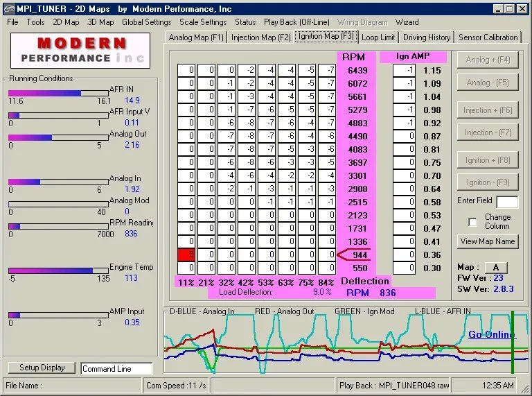The height and width of the screenshot is (396, 532).
Task: Click the Setup Display button
Action: click(x=42, y=368)
